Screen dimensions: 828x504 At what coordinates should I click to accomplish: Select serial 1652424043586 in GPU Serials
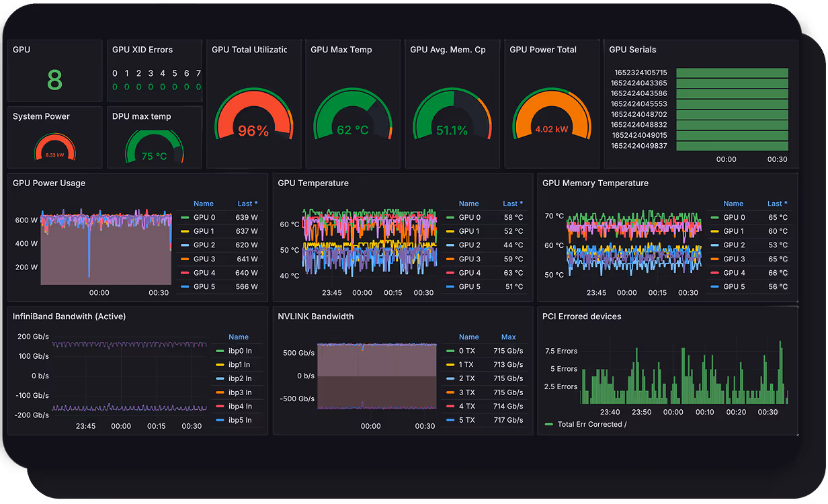639,93
